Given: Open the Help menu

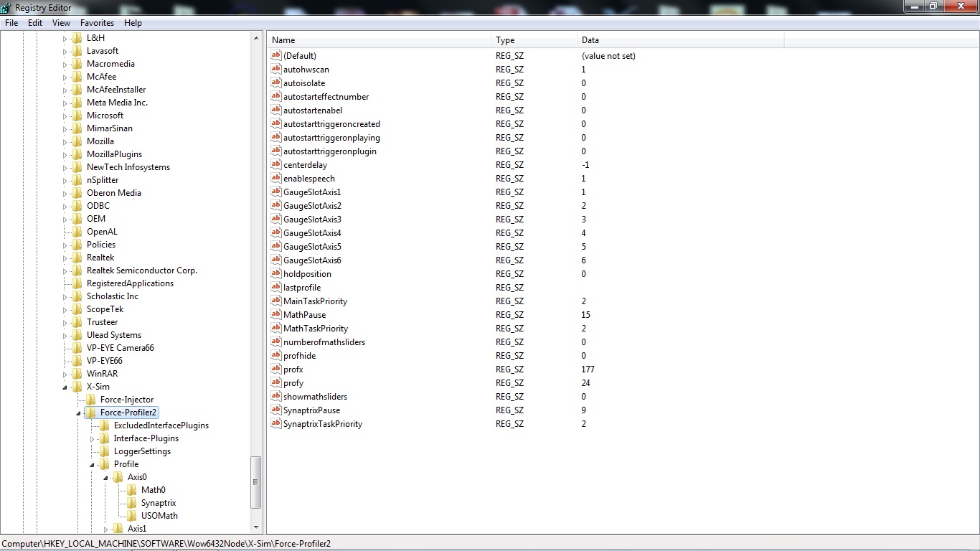Looking at the screenshot, I should 133,23.
